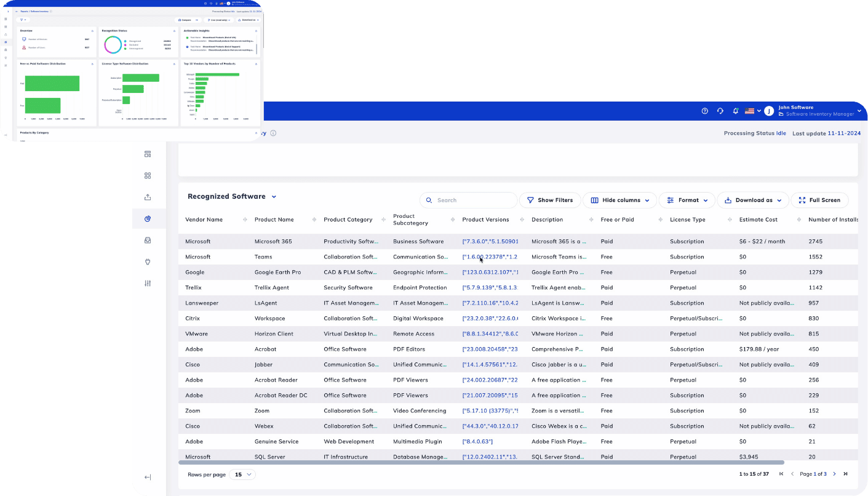Click Horizon Client in VMware row
Viewport: 868px width, 496px height.
(274, 334)
